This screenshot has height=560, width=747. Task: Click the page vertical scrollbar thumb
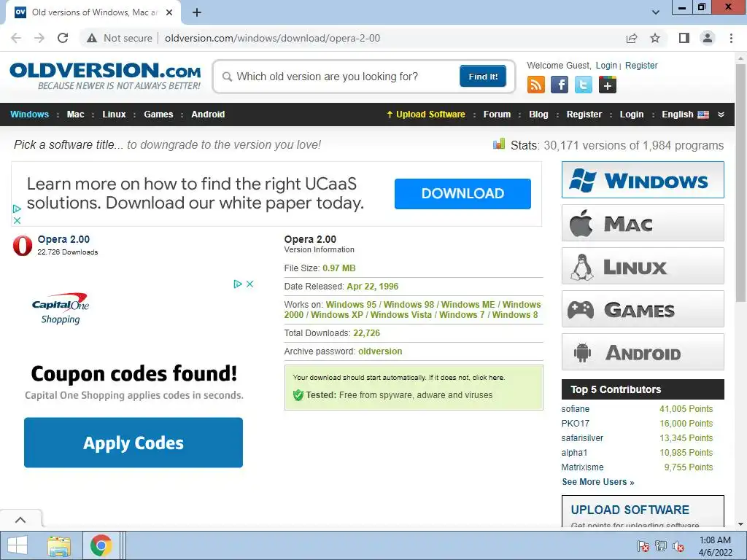click(x=740, y=183)
